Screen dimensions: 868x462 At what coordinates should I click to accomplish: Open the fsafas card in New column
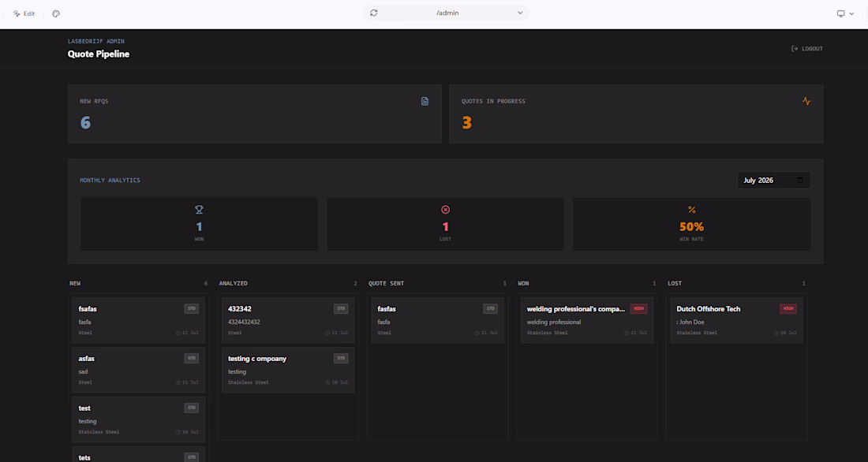pyautogui.click(x=138, y=320)
